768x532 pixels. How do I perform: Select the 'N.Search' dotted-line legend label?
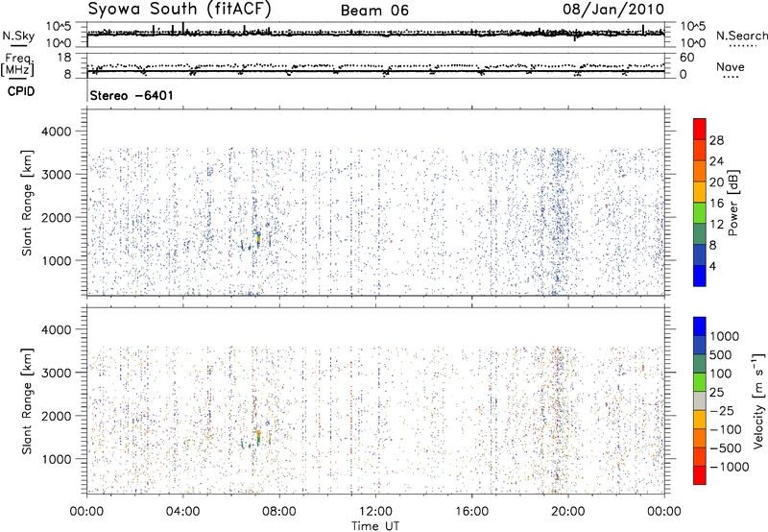(x=741, y=36)
